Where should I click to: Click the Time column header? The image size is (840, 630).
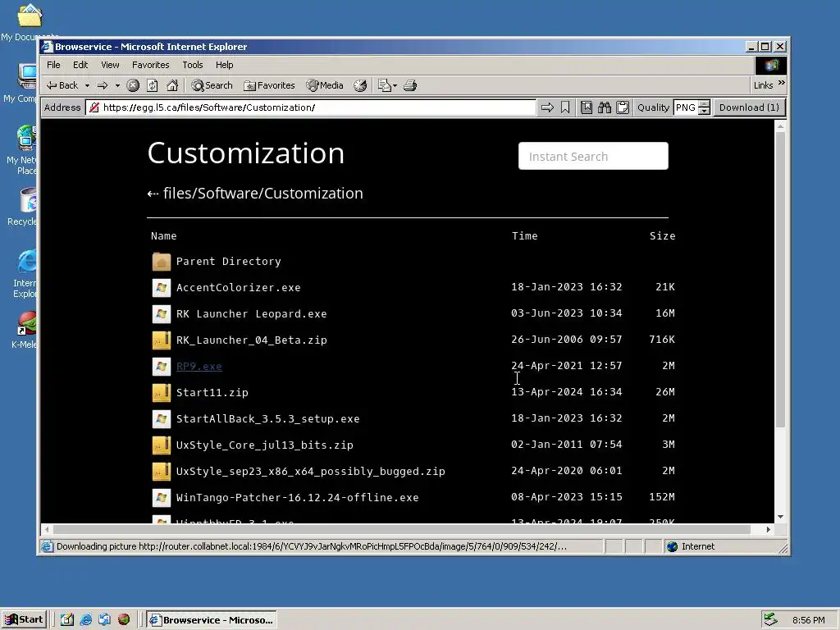coord(524,235)
